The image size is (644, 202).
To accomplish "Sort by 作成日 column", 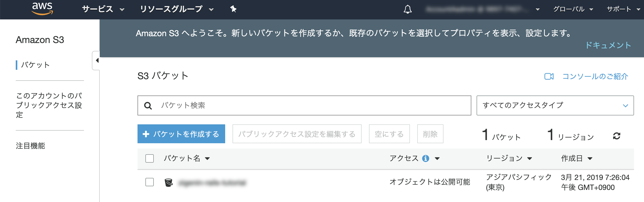I will (x=577, y=158).
